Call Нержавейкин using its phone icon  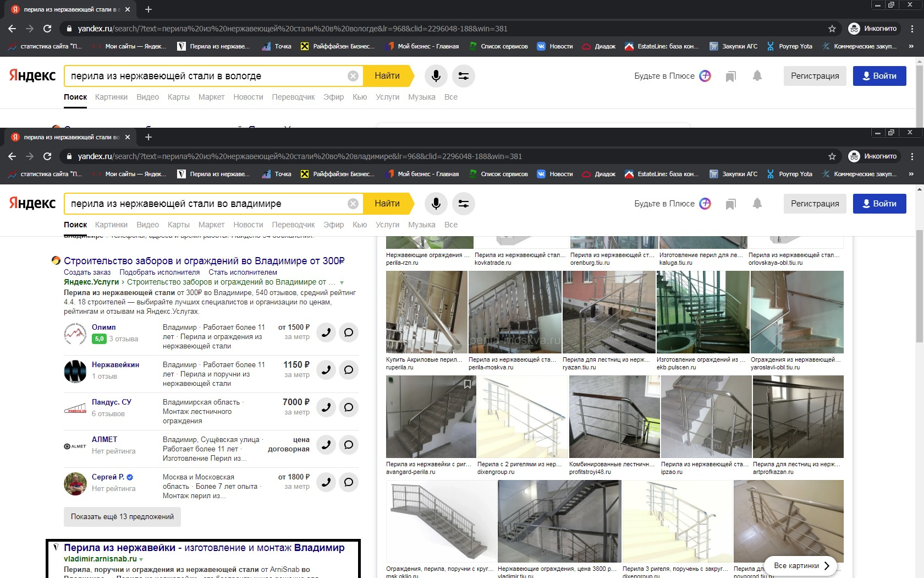(326, 369)
